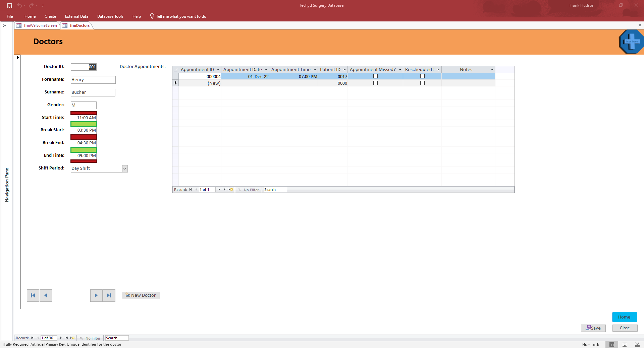This screenshot has height=348, width=644.
Task: Jump to last doctor record button
Action: (x=109, y=295)
